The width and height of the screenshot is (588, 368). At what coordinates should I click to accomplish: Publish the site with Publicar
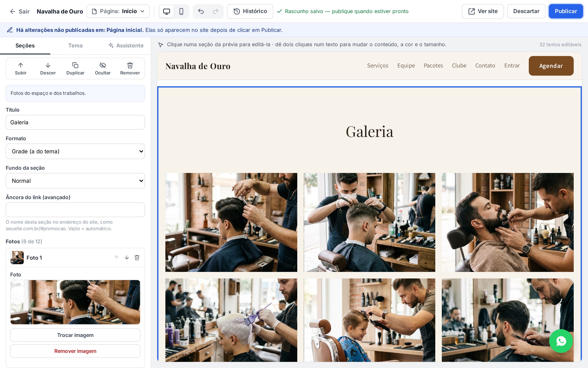click(566, 11)
